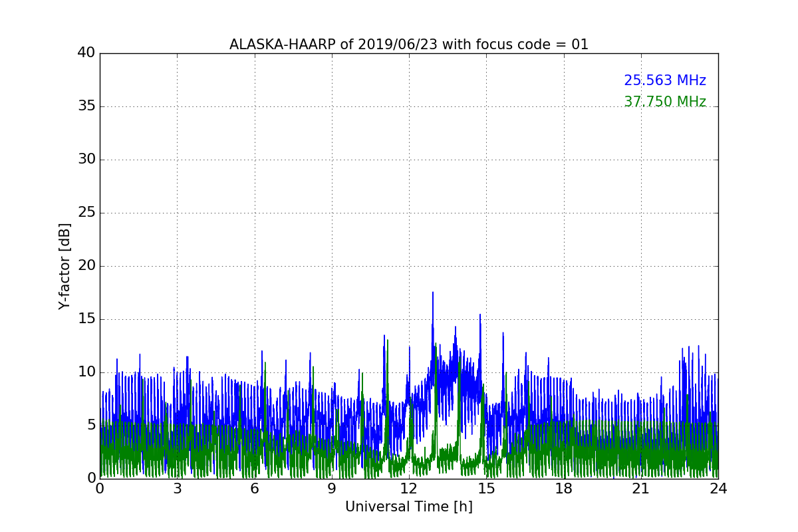798x532 pixels.
Task: Click the y-axis tick label 20
Action: click(x=86, y=266)
